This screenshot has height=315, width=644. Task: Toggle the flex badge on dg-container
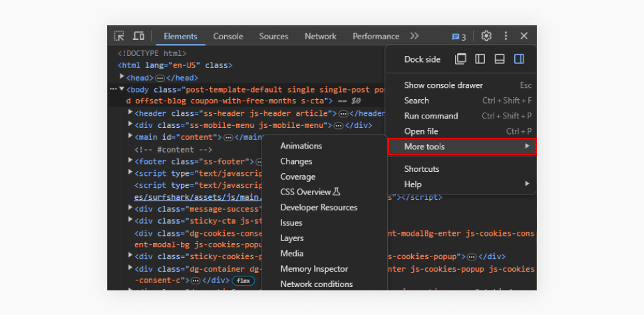tap(243, 281)
